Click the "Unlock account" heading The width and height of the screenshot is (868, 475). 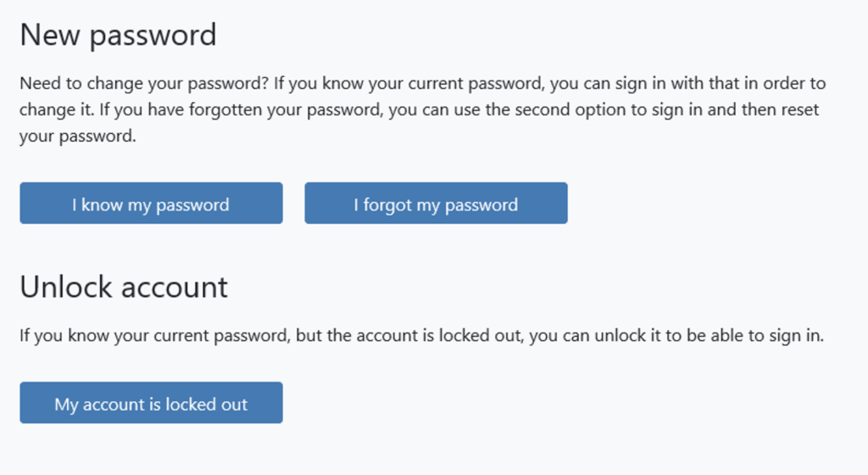[x=124, y=287]
